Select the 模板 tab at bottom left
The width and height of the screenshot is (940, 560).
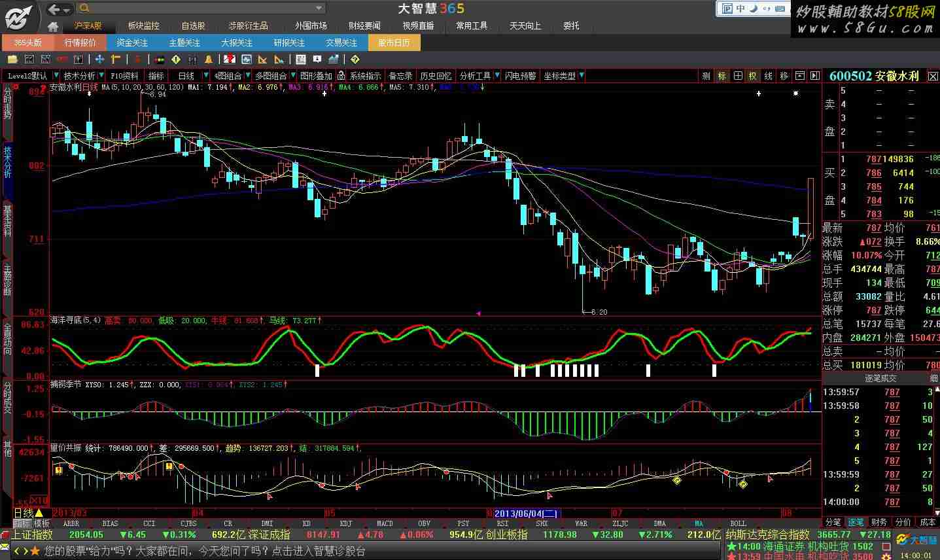pos(41,524)
